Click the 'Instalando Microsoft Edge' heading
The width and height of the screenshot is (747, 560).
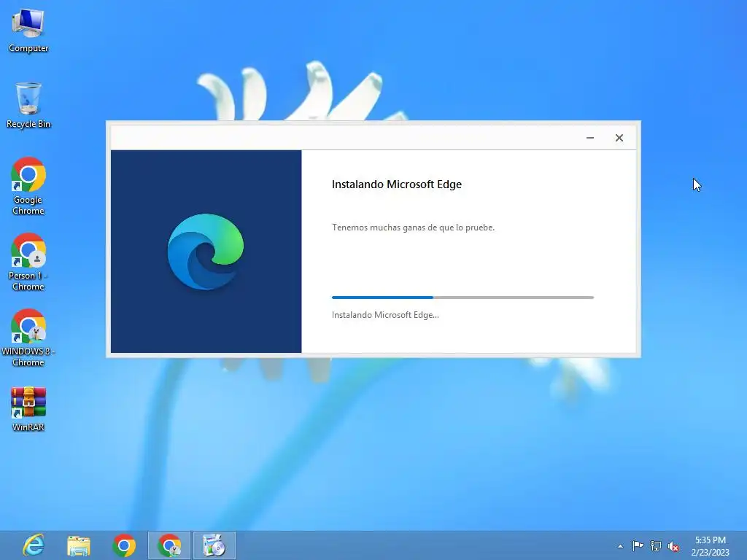pyautogui.click(x=396, y=184)
